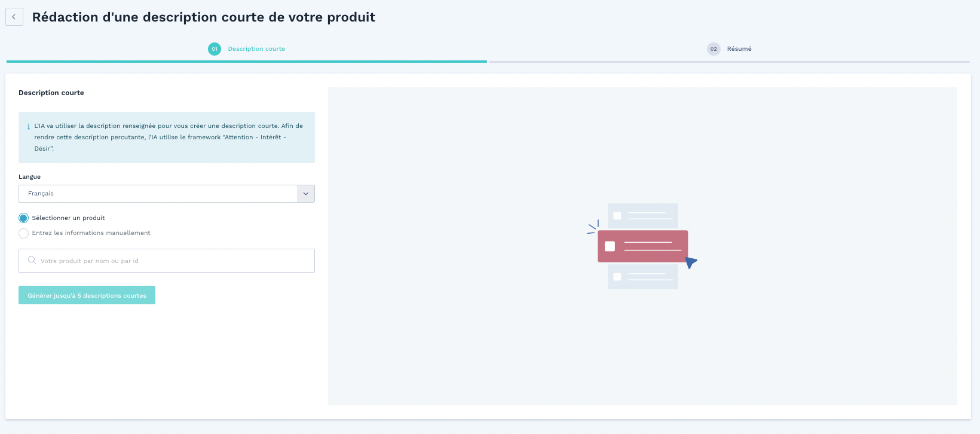
Task: Click the teal completed progress bar segment
Action: coord(246,62)
